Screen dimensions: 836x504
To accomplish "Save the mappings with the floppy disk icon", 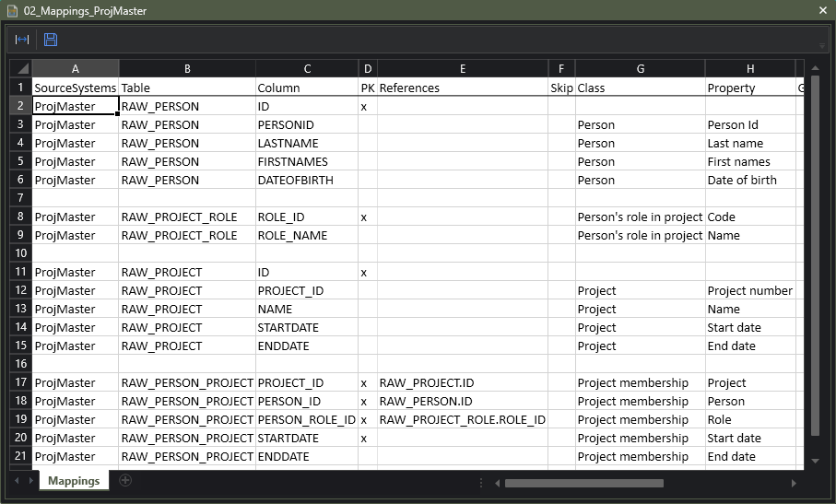I will 51,40.
